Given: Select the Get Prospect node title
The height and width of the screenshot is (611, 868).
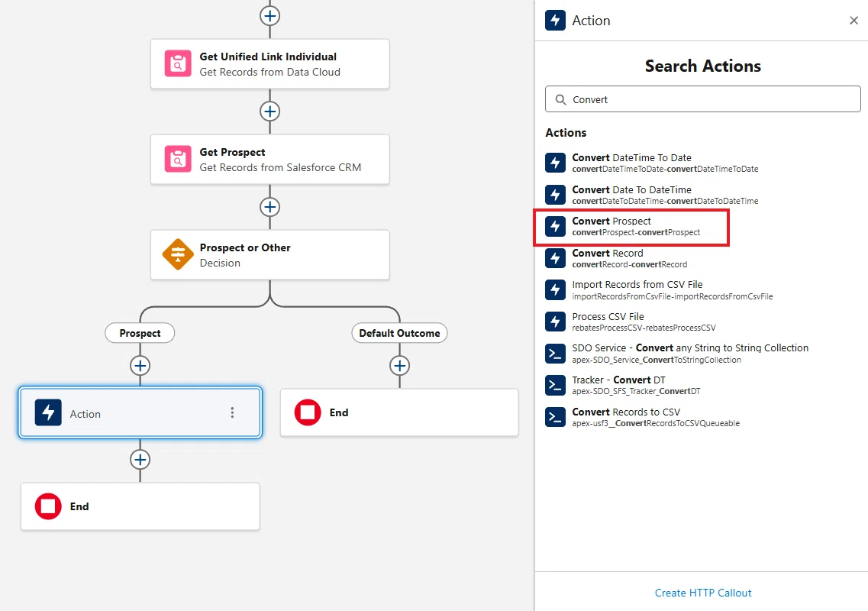Looking at the screenshot, I should pos(233,152).
